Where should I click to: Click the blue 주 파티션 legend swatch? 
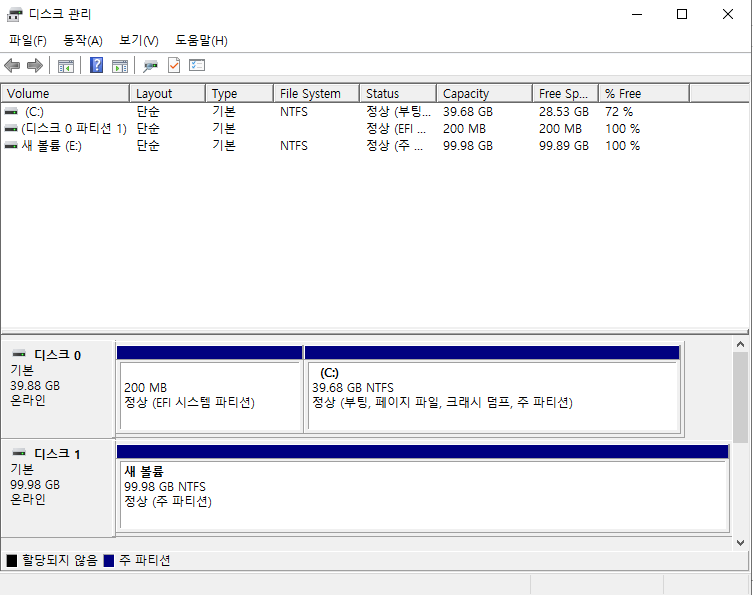click(x=109, y=560)
